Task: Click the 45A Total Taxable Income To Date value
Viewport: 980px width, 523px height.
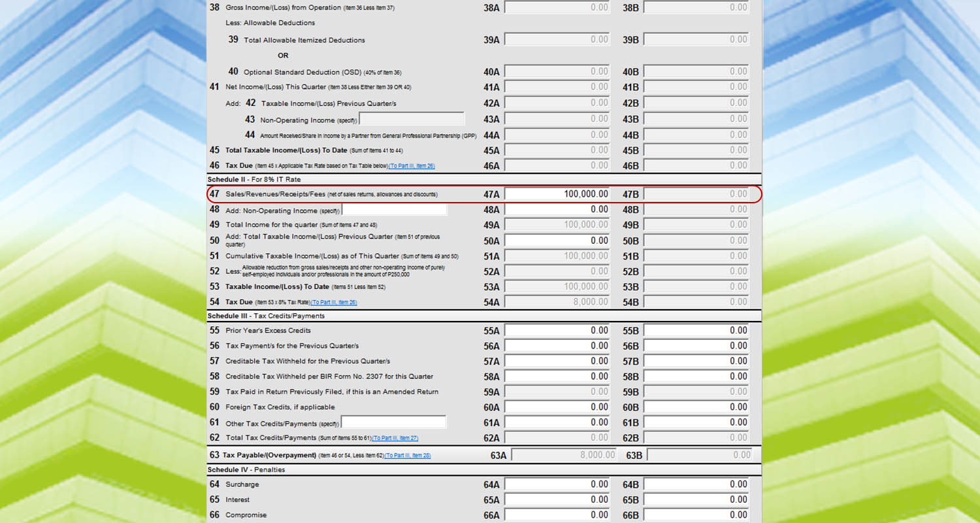Action: coord(557,150)
